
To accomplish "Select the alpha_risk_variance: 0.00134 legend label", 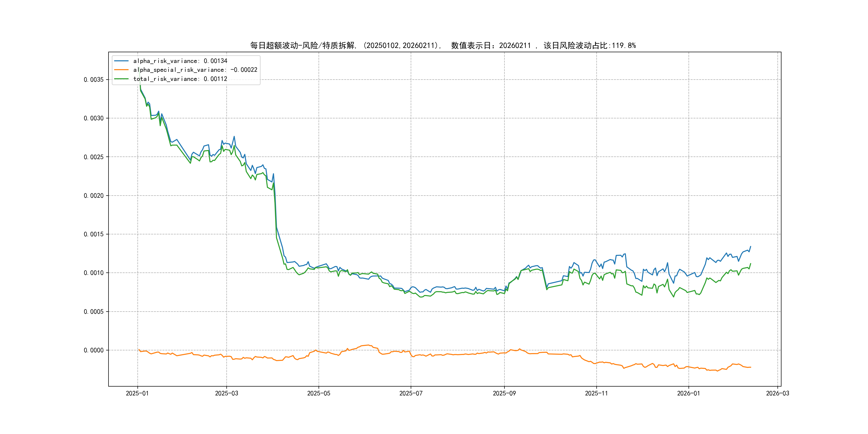I will pyautogui.click(x=180, y=61).
